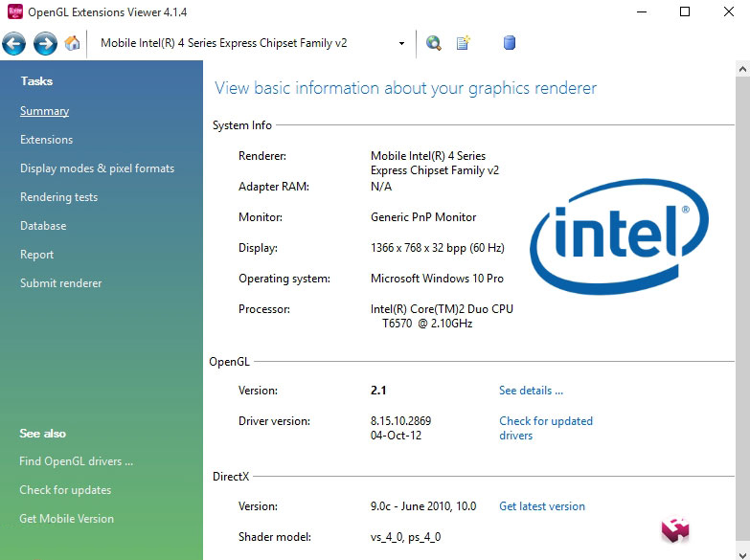Click Get Mobile Version link
Screen dimensions: 750x560
coord(66,519)
